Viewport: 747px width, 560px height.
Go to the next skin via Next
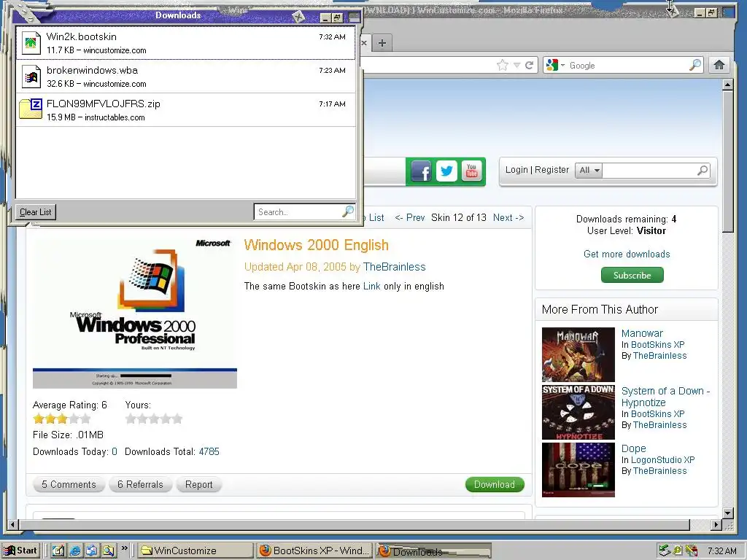(x=508, y=217)
